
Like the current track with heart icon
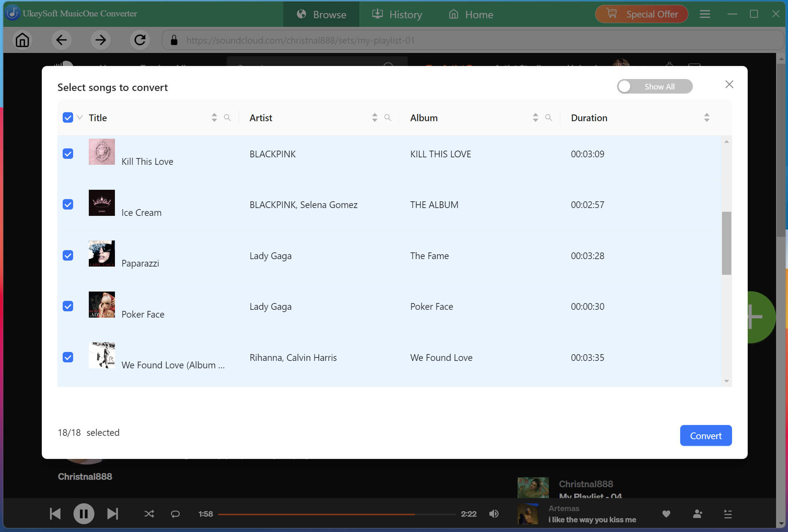click(666, 514)
